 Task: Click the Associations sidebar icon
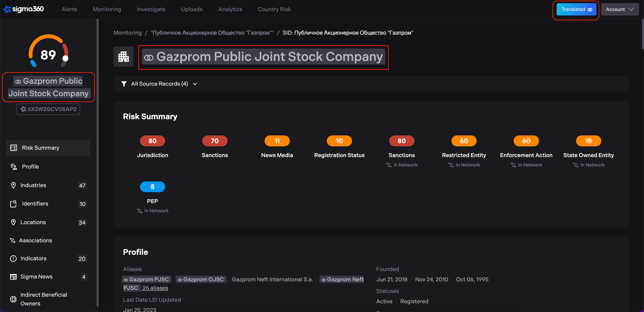(12, 241)
